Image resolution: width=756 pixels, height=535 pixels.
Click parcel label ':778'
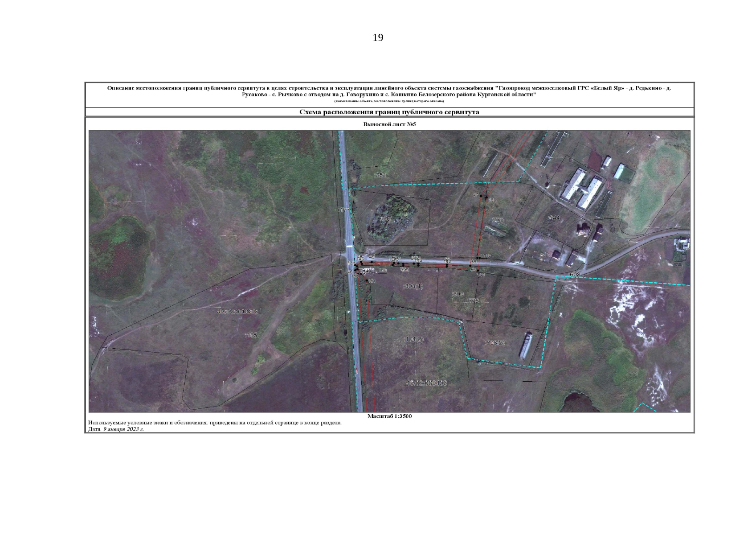tap(473, 301)
